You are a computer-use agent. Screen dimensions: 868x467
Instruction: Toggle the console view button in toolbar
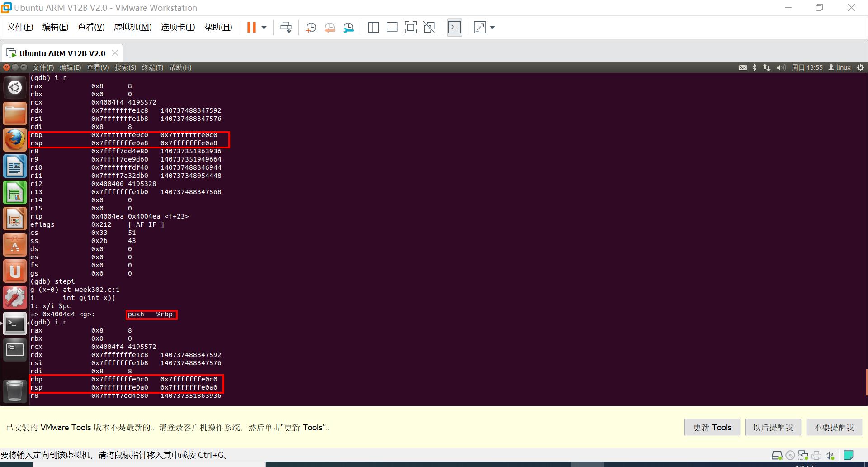(454, 28)
